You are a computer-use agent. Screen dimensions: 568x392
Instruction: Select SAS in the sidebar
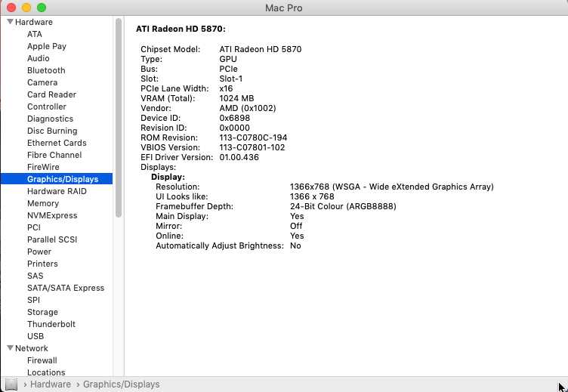35,276
